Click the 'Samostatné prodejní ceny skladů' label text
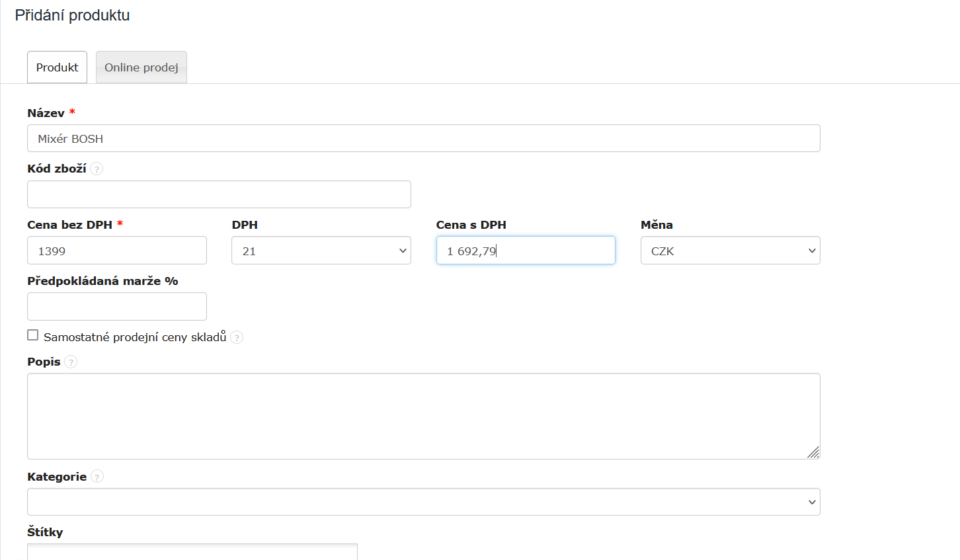Viewport: 960px width, 560px height. tap(135, 337)
